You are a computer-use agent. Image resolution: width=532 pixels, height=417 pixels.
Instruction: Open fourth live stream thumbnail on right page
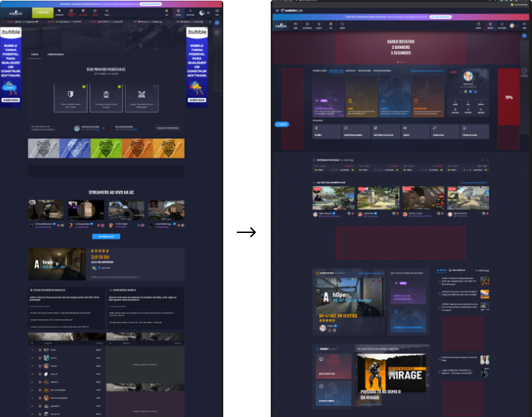click(x=468, y=198)
